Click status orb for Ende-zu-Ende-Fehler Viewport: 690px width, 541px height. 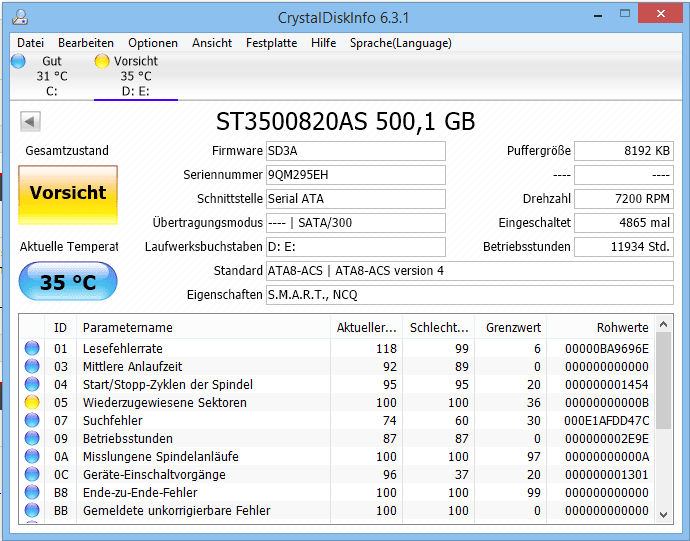click(32, 493)
